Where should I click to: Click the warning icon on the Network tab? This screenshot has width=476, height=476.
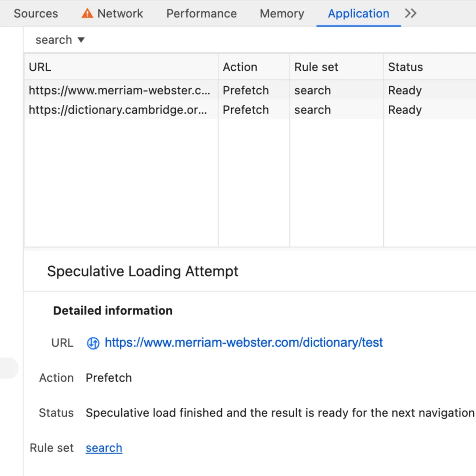(86, 13)
